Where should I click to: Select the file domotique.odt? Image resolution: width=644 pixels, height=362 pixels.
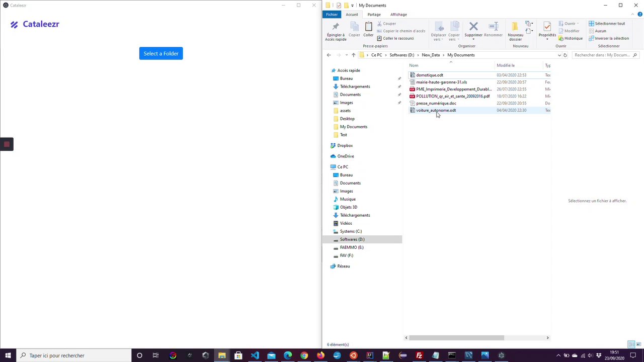pyautogui.click(x=429, y=75)
